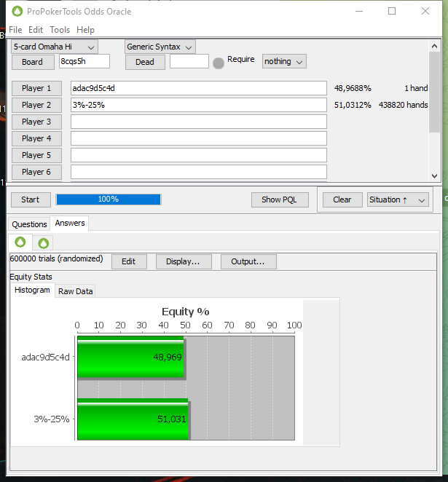
Task: Open the Help menu
Action: (x=85, y=30)
